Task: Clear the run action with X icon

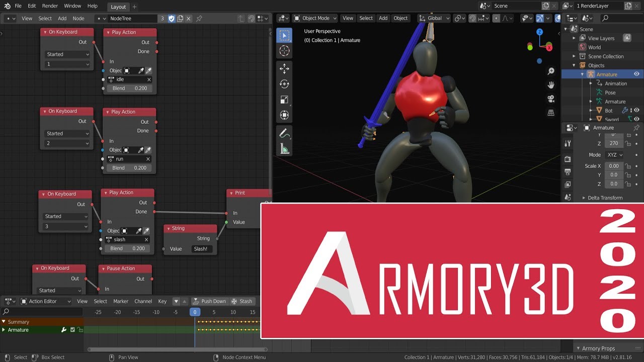Action: click(x=148, y=159)
